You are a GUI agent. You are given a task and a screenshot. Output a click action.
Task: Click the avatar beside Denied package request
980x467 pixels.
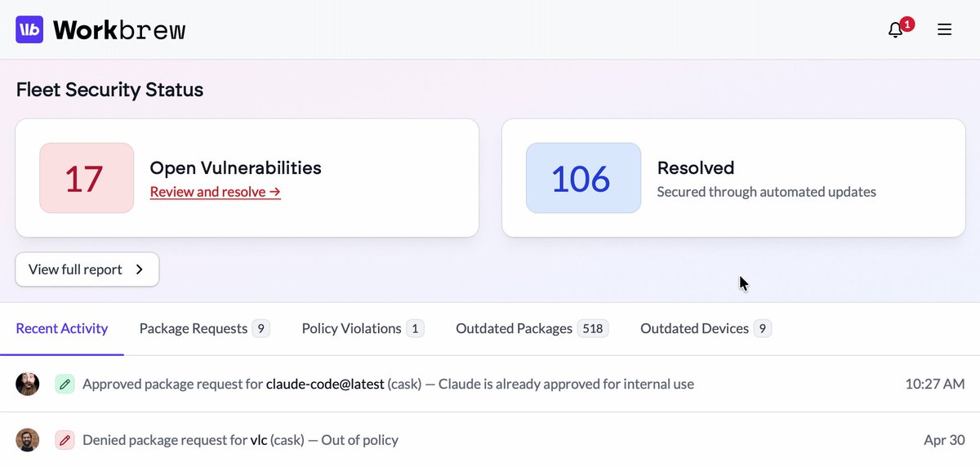point(28,440)
